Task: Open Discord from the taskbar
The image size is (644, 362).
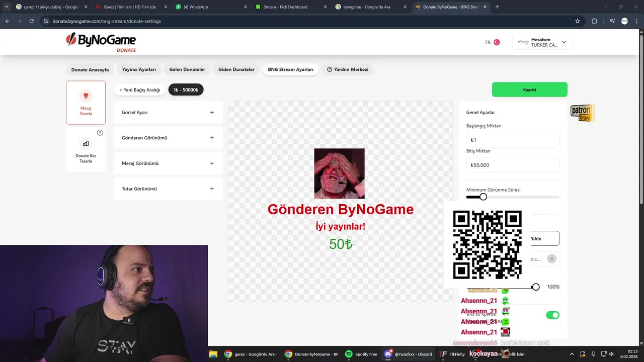Action: pos(409,354)
